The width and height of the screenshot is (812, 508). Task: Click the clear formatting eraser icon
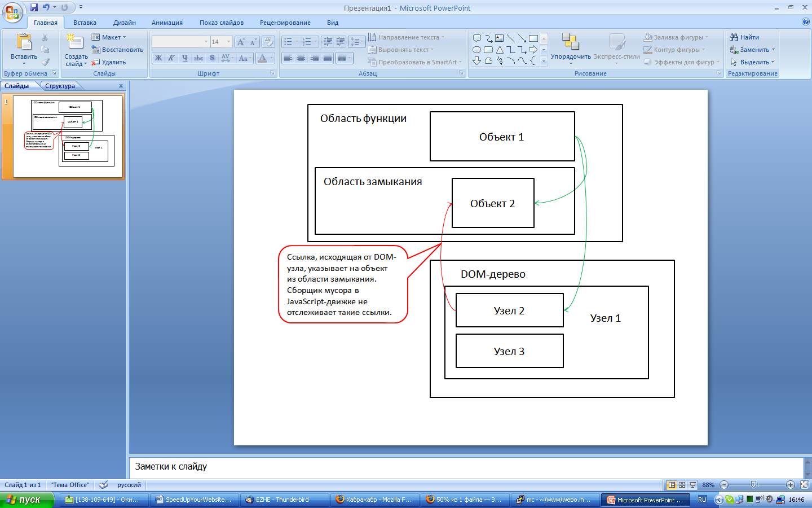268,42
